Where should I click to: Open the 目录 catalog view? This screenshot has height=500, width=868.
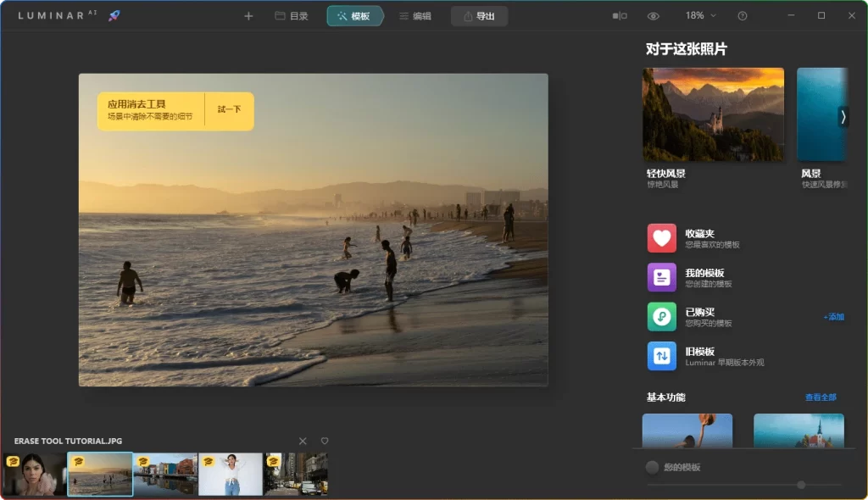[x=291, y=14]
